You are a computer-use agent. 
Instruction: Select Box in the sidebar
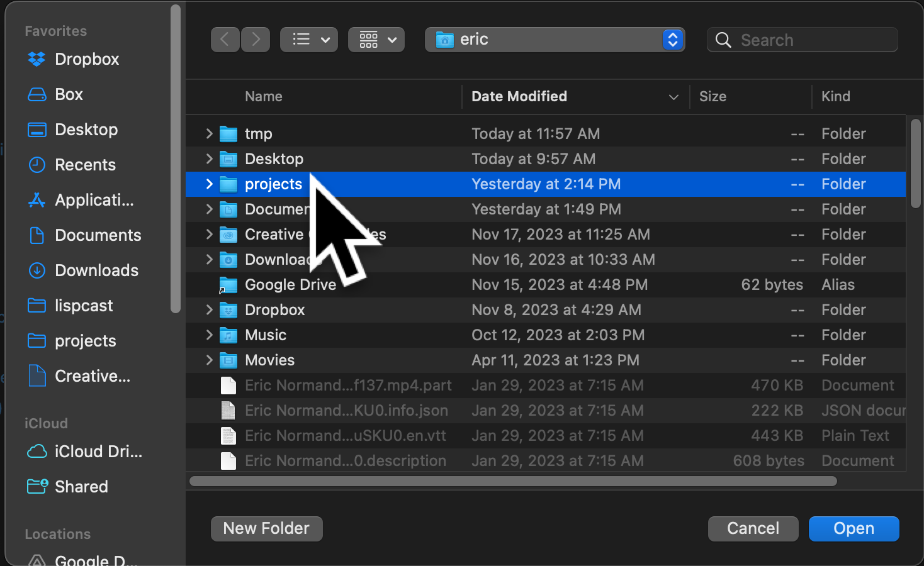(69, 94)
